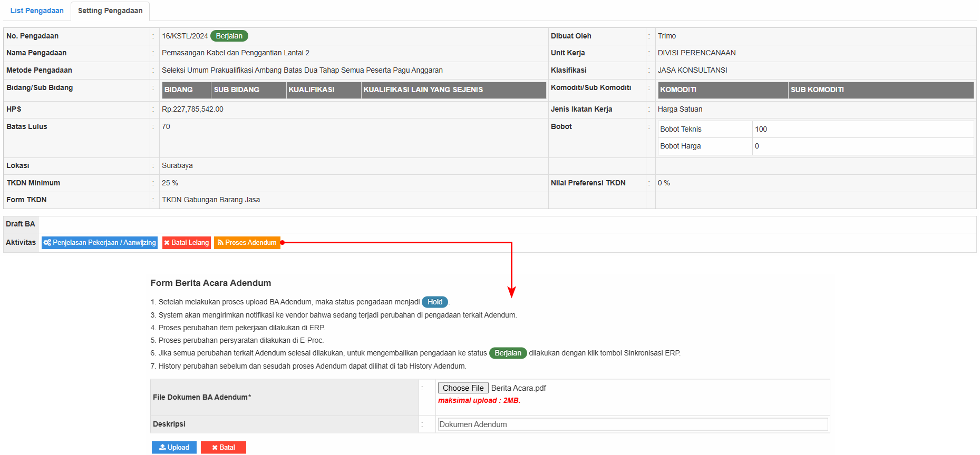Click the gears icon on Penjelasan Pekerjaan button
Viewport: 980px width, 455px height.
[47, 243]
